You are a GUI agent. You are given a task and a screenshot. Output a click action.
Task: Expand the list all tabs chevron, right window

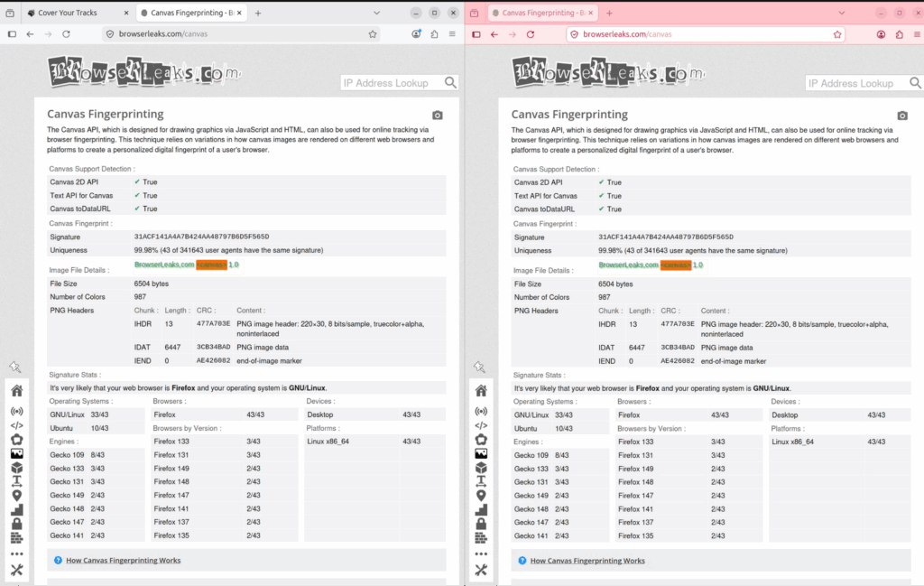click(x=842, y=13)
